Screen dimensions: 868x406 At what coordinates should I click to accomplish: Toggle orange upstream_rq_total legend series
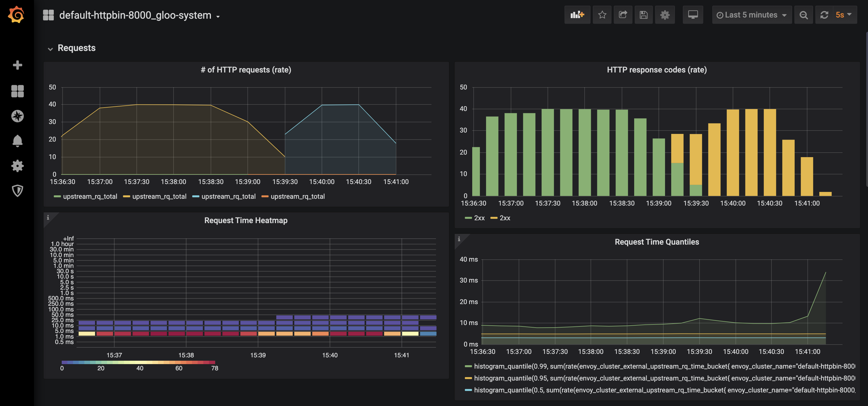click(298, 196)
